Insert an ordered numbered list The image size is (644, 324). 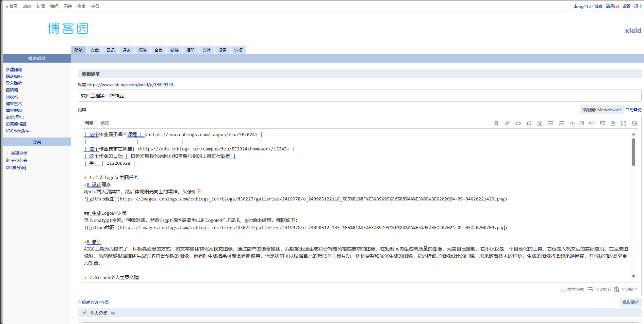(x=562, y=123)
